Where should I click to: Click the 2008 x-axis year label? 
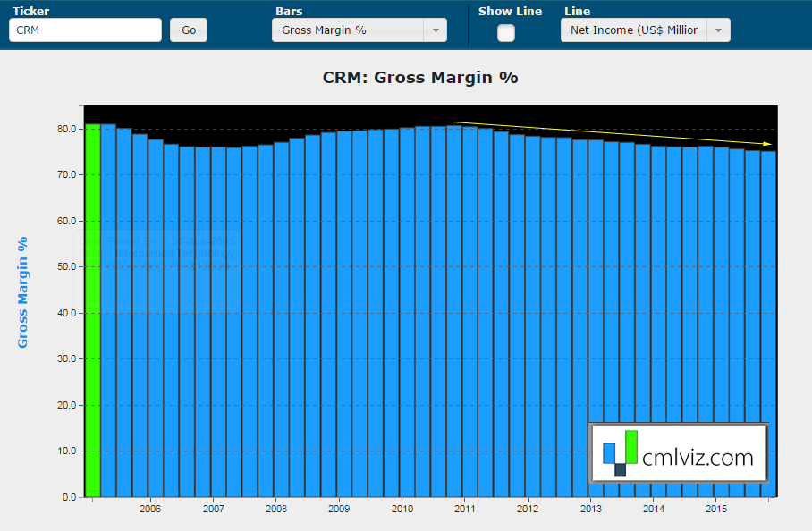276,509
